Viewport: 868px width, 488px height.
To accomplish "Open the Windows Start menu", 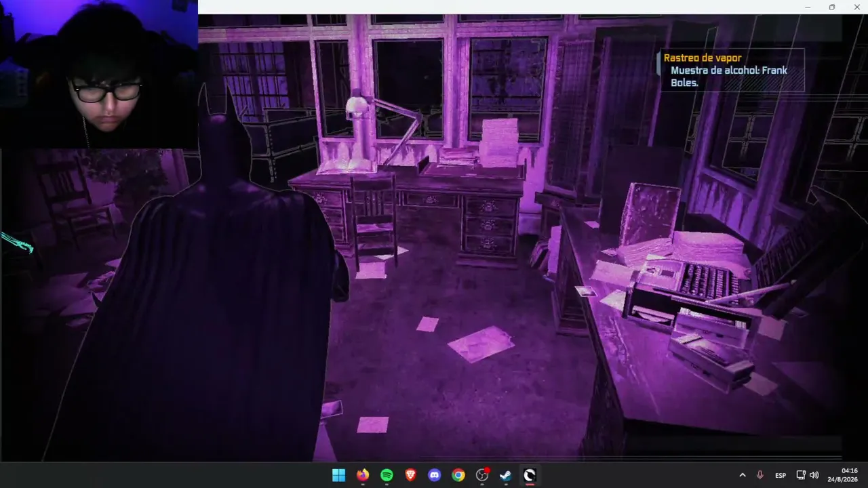I will 338,475.
